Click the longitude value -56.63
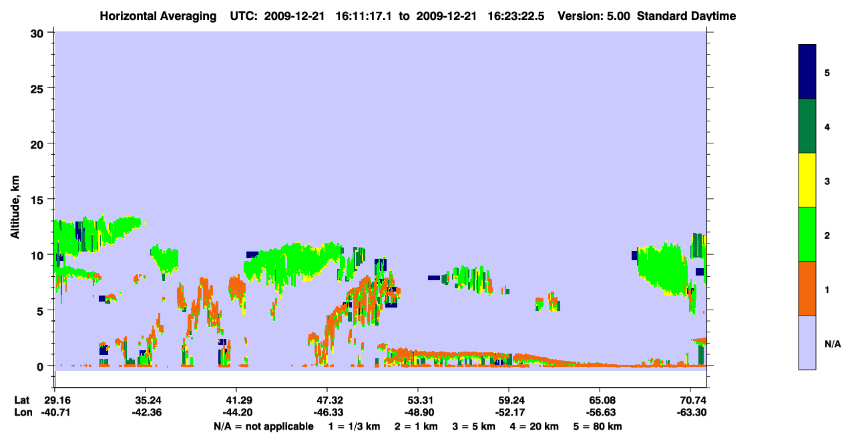This screenshot has width=868, height=445. pyautogui.click(x=600, y=412)
